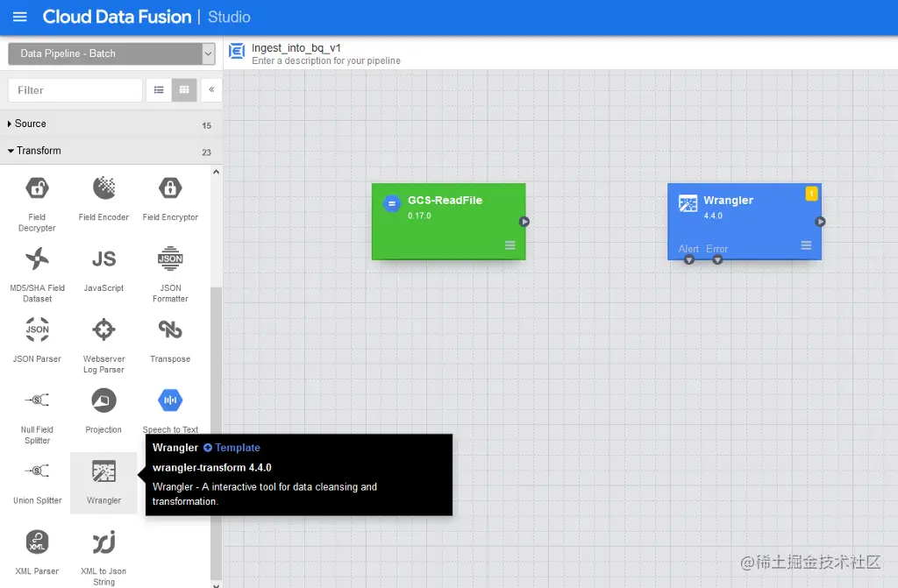Add the MD5/SHA Field Dataset transform
The width and height of the screenshot is (898, 588).
37,275
